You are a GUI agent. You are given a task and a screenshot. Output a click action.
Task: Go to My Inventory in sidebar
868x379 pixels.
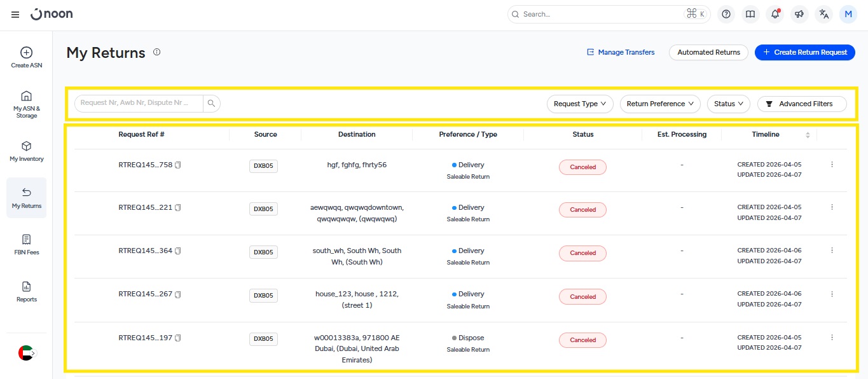coord(27,151)
